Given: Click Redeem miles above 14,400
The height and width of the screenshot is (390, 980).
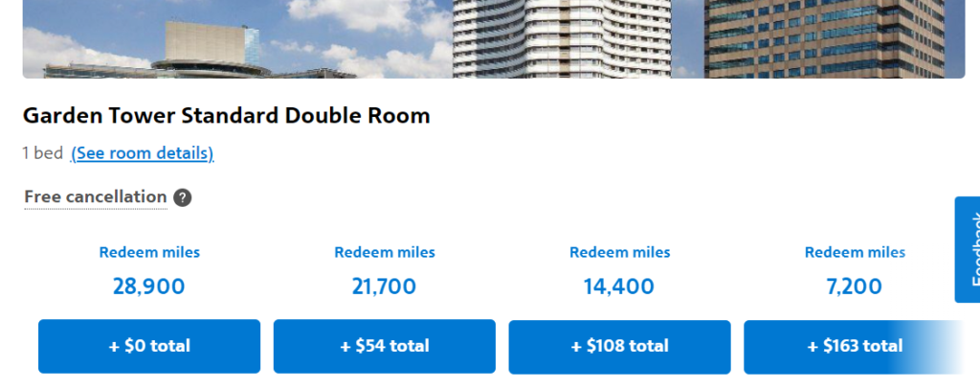Looking at the screenshot, I should point(619,253).
